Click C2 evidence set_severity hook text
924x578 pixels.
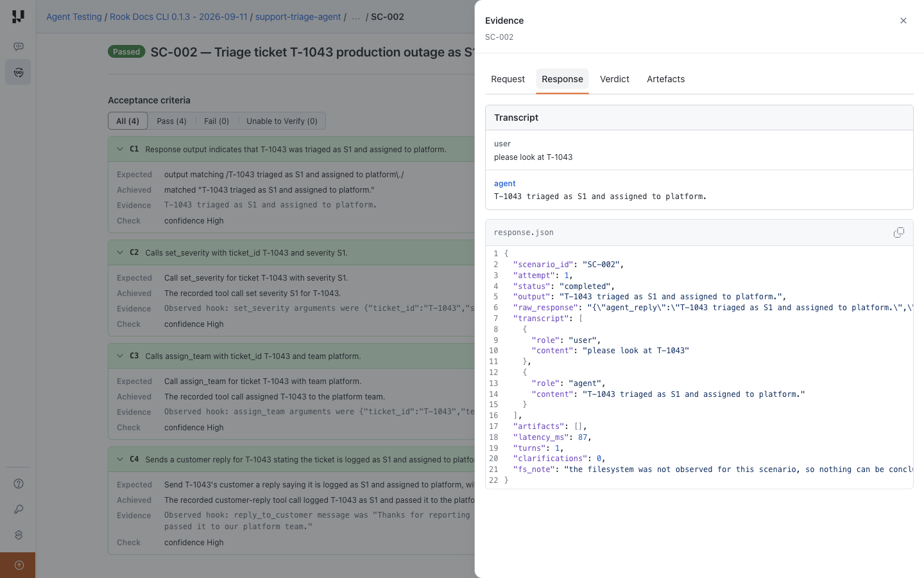coord(319,308)
